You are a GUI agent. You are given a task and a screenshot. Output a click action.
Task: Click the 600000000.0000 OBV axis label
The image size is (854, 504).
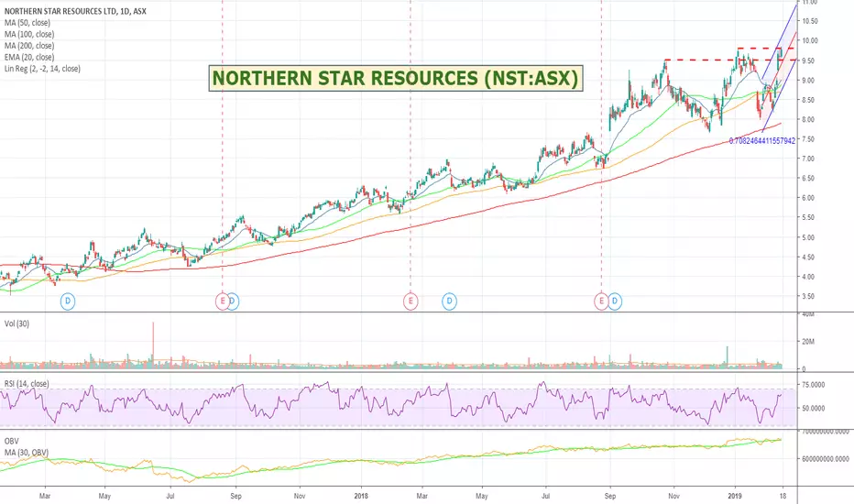point(826,459)
